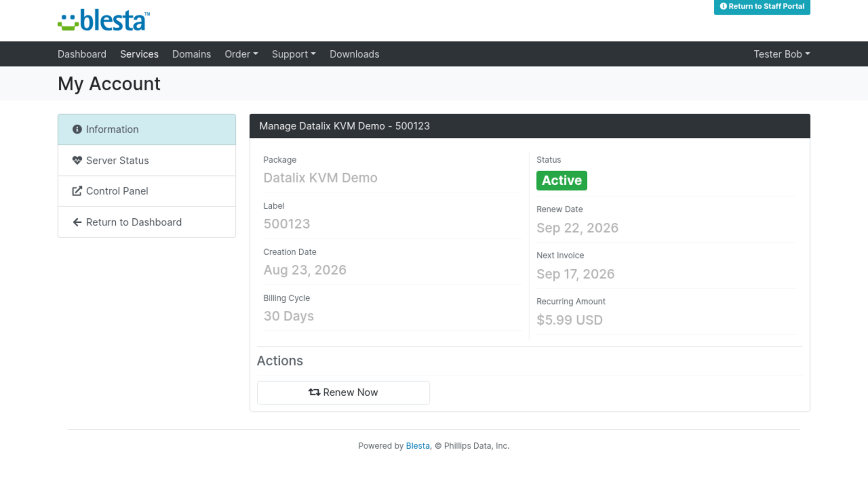The width and height of the screenshot is (868, 488).
Task: Select the Information sidebar tab
Action: coord(147,130)
